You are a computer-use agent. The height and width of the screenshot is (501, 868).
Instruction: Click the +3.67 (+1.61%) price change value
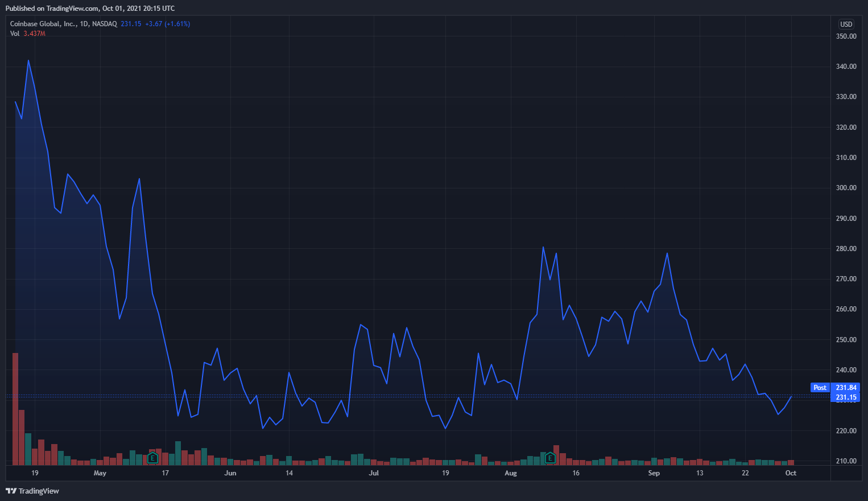click(167, 24)
